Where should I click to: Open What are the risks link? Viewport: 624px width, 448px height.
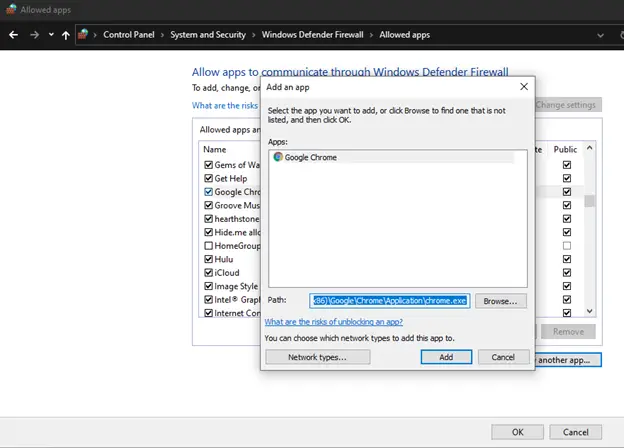point(225,105)
